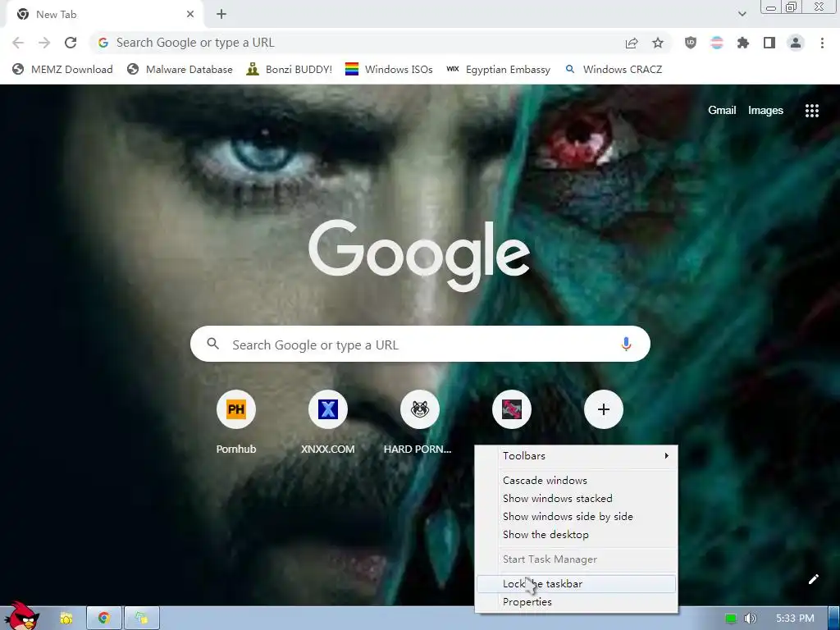
Task: Open the Extensions puzzle-piece menu
Action: click(743, 43)
